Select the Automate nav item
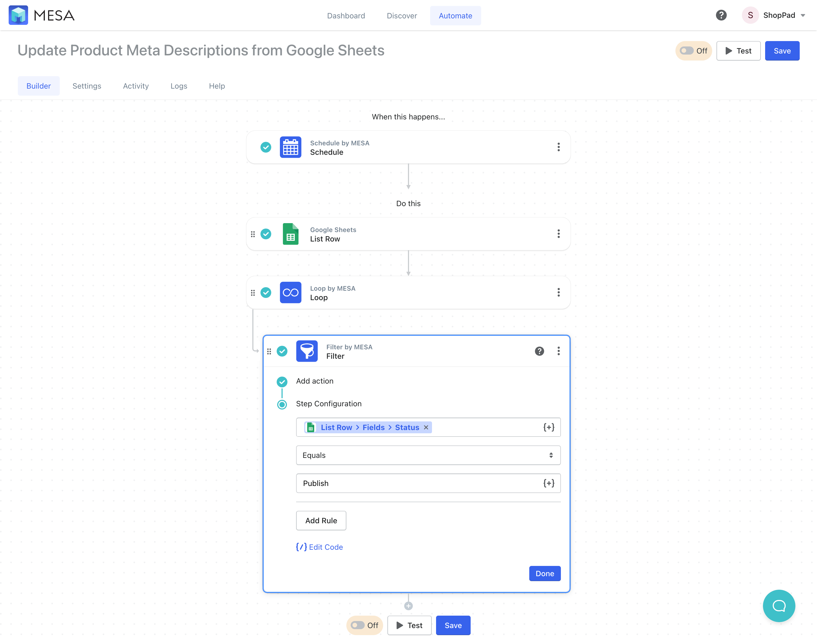Viewport: 817px width, 644px height. pyautogui.click(x=455, y=16)
